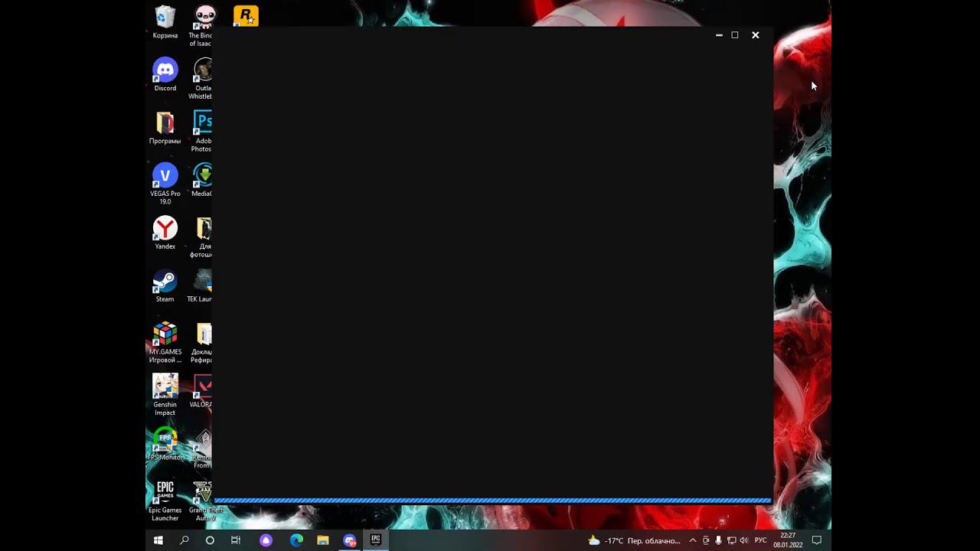Open weather widget showing -17°C
This screenshot has width=980, height=551.
click(x=634, y=540)
